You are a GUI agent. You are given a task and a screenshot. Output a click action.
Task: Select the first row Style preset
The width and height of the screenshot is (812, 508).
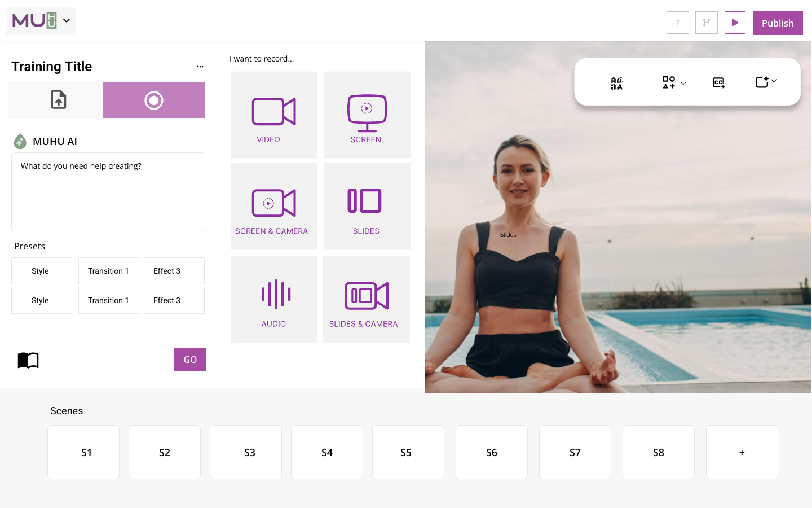(42, 271)
